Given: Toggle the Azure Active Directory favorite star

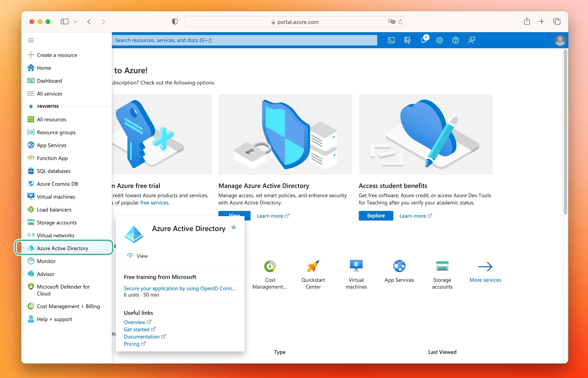Looking at the screenshot, I should (234, 228).
